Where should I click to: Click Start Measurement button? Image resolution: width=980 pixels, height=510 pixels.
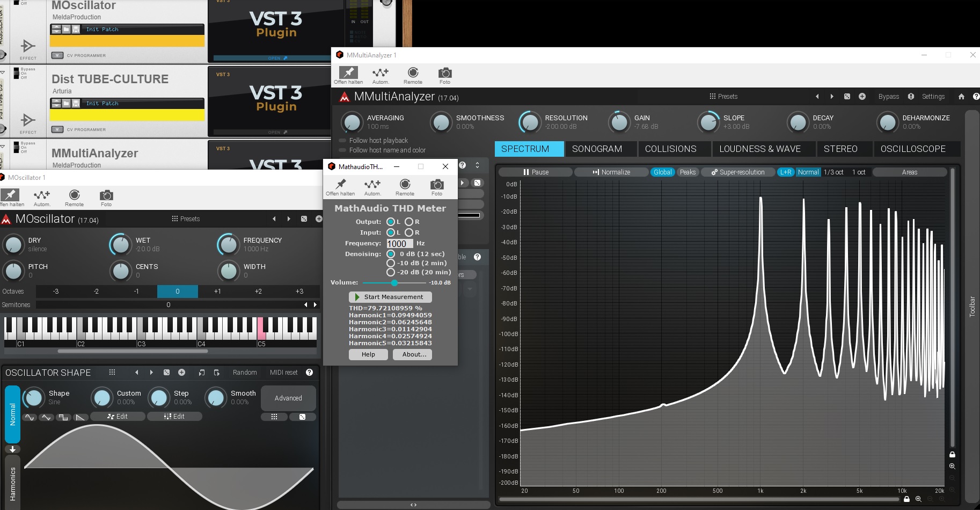(390, 297)
